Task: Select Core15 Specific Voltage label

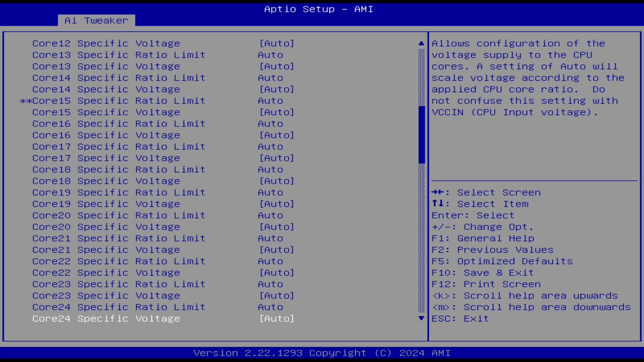Action: tap(106, 112)
